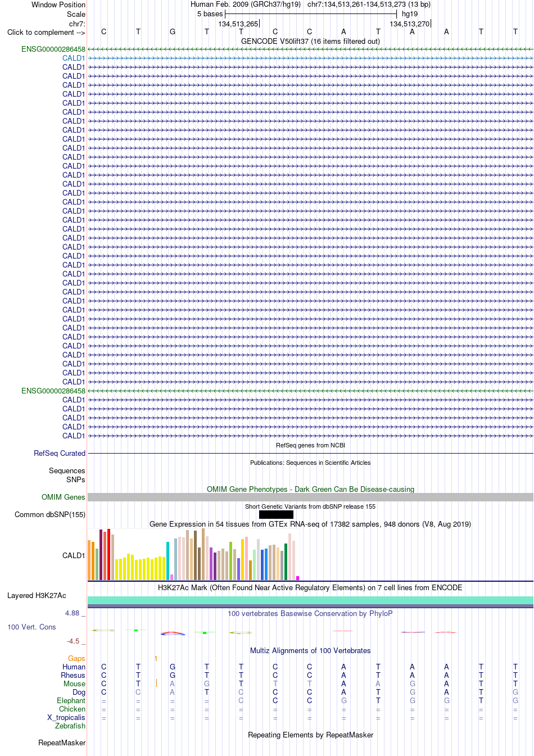Screen dimensions: 534x756
Task: Click the orange insertion tick in Mouse row
Action: (156, 683)
